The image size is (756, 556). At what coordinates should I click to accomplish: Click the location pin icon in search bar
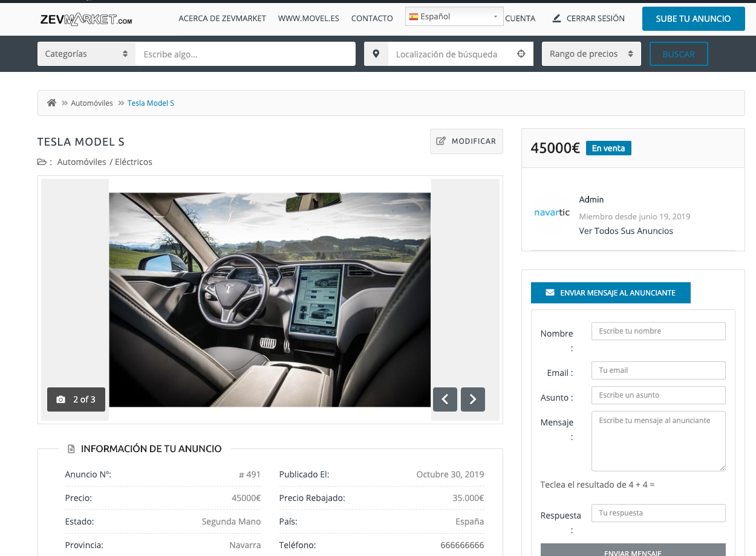click(x=376, y=54)
